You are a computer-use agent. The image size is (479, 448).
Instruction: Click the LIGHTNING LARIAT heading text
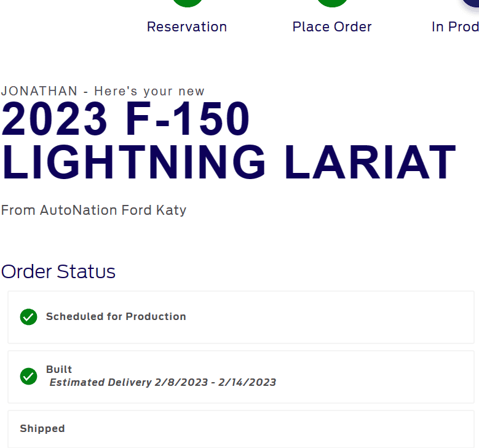click(229, 163)
